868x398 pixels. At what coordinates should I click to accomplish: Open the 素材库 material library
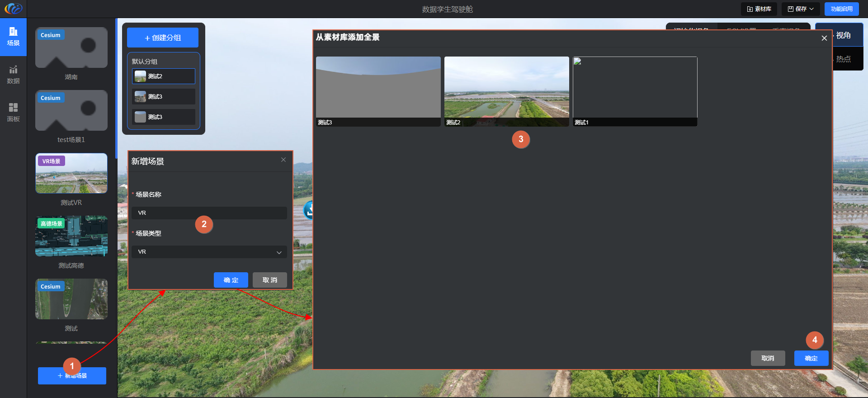click(759, 9)
